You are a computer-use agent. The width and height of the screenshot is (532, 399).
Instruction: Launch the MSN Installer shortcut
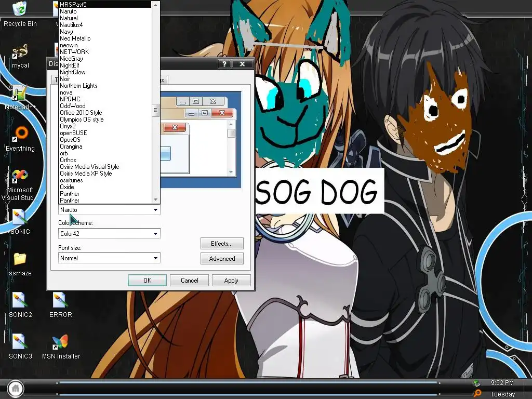[x=61, y=347]
